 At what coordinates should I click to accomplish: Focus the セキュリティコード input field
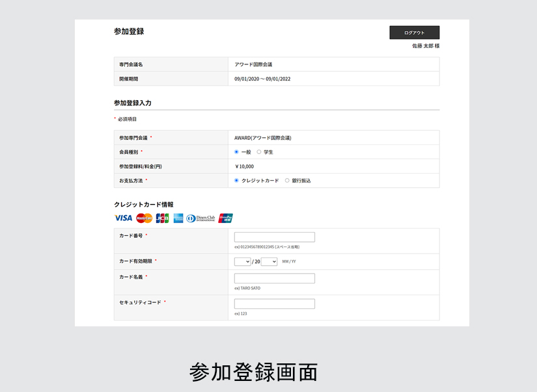[275, 304]
